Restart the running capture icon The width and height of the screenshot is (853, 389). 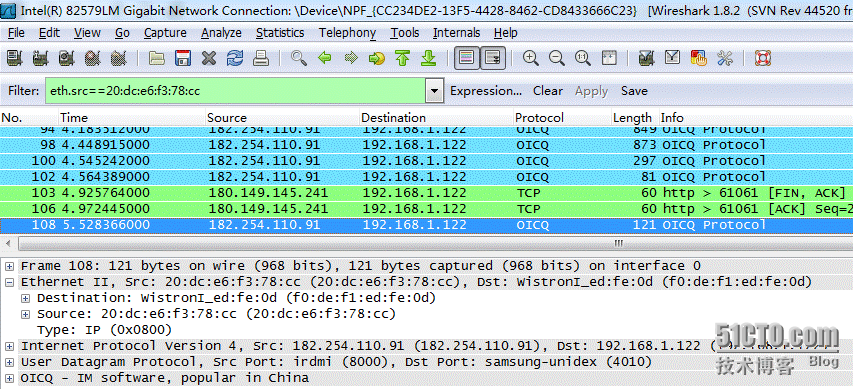coord(119,58)
